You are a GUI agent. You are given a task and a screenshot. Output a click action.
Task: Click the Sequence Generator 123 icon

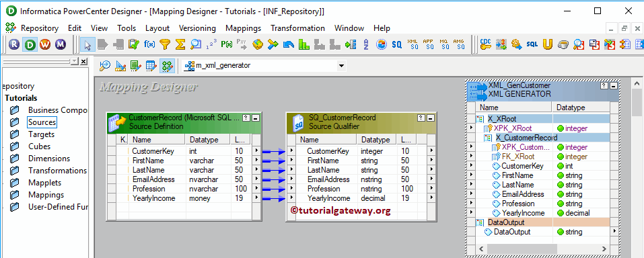211,44
